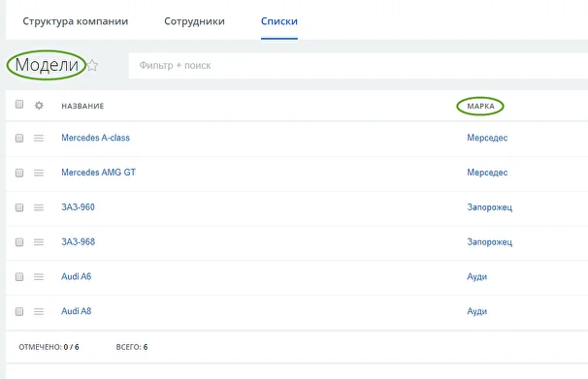Open row menu for Audi A6
This screenshot has width=588, height=379.
coord(39,277)
